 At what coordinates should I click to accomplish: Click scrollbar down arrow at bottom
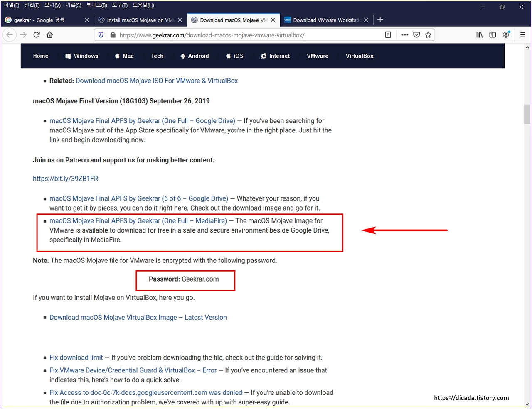tap(527, 404)
